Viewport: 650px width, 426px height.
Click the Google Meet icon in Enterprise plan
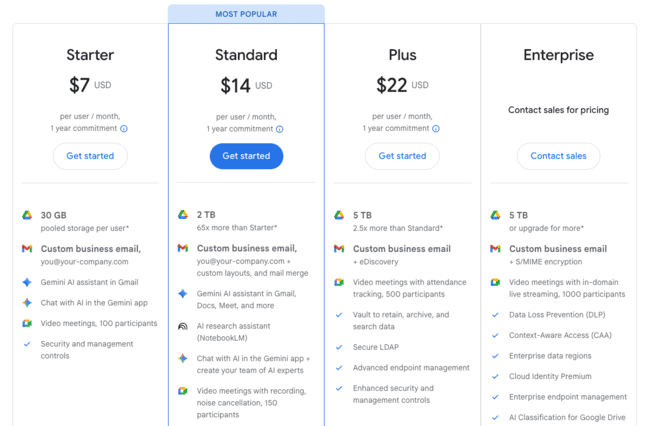tap(495, 282)
